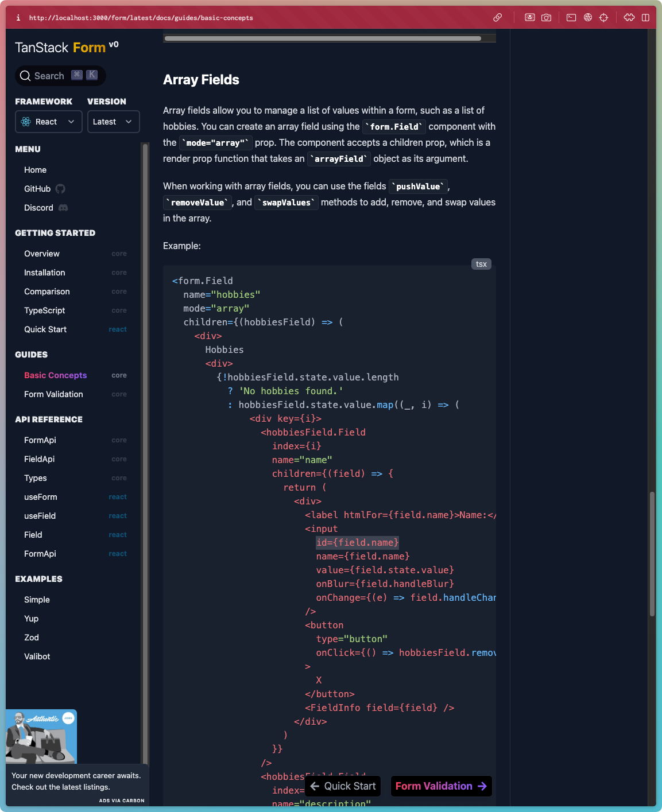Screen dimensions: 662x812
Task: Open the Simple example
Action: 37,600
